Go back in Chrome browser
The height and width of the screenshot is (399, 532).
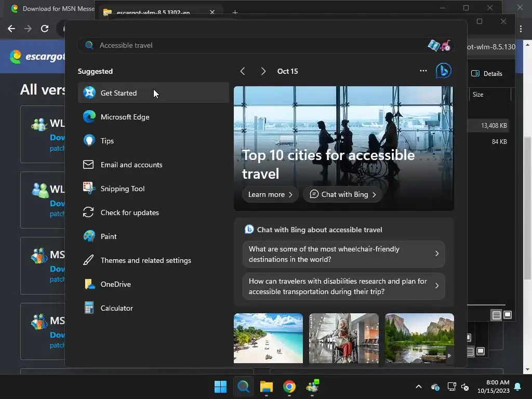[11, 29]
